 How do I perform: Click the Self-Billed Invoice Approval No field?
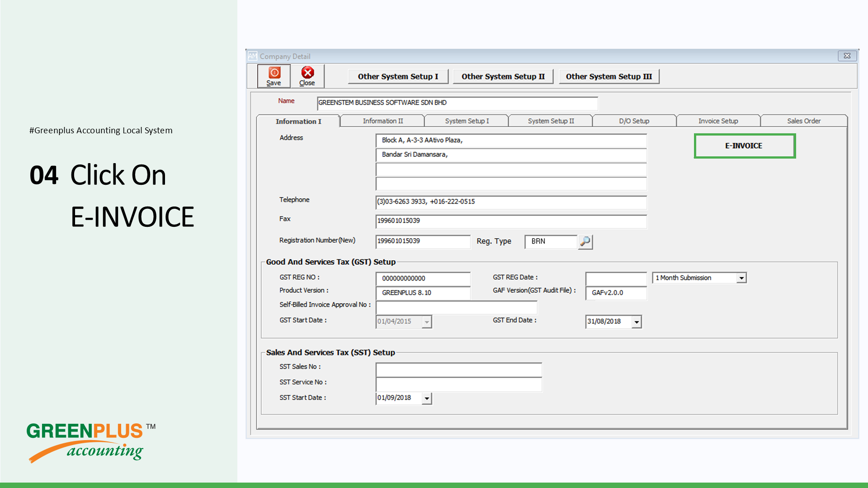coord(457,307)
